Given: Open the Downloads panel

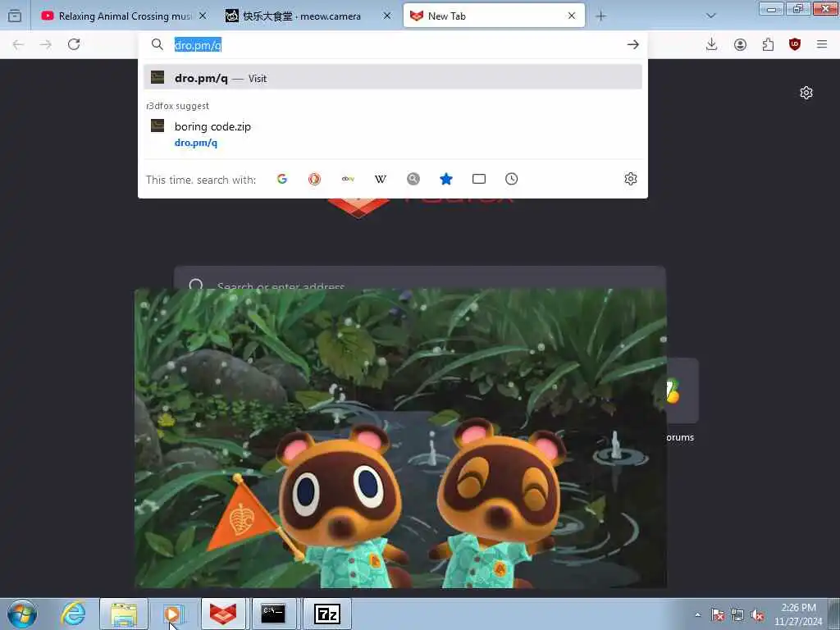Looking at the screenshot, I should pos(711,44).
